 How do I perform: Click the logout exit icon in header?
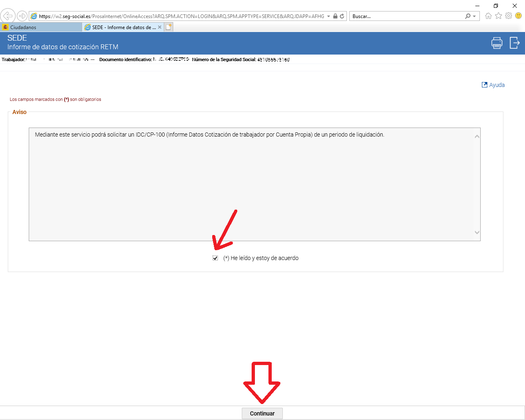[514, 43]
